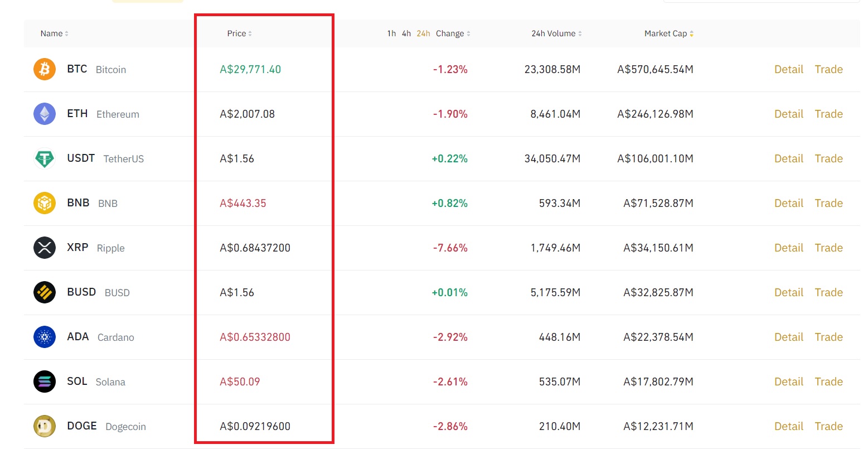The width and height of the screenshot is (868, 449).
Task: Click the Dogecoin logo
Action: click(45, 426)
